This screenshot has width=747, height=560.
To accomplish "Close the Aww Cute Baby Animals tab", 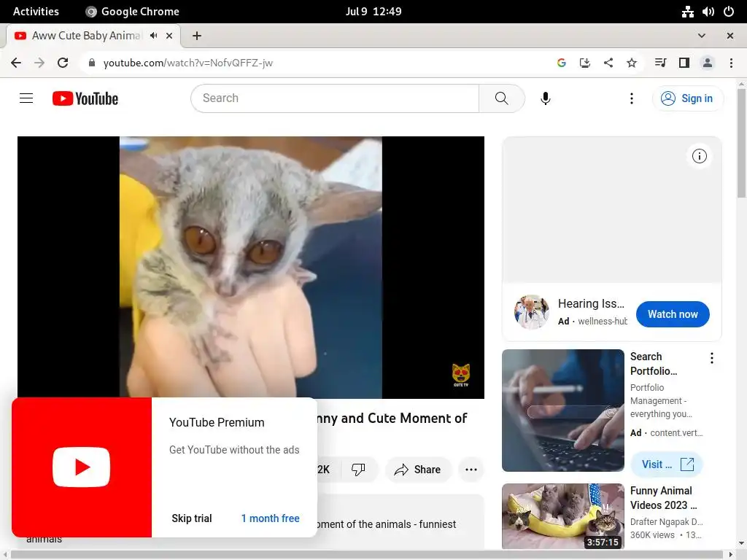I will 169,36.
